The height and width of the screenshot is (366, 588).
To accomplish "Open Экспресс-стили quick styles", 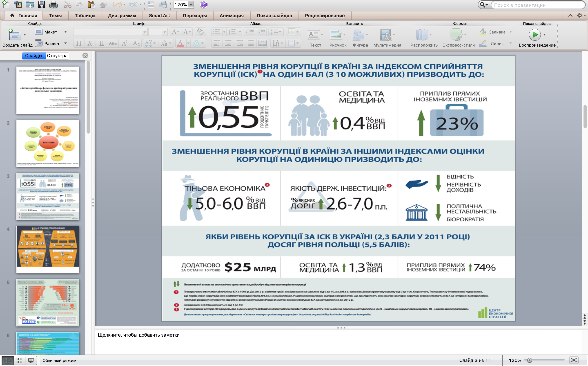I will pyautogui.click(x=456, y=35).
